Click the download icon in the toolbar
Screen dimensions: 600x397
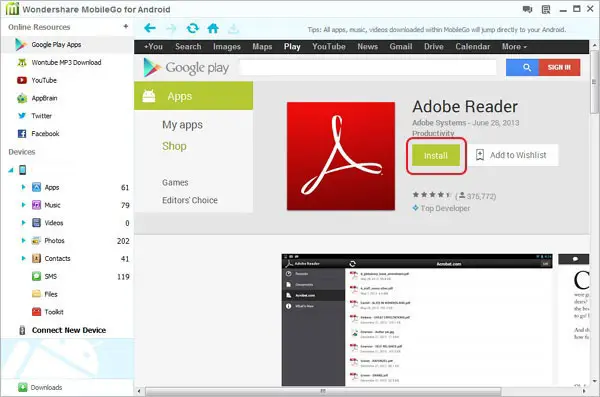click(233, 28)
